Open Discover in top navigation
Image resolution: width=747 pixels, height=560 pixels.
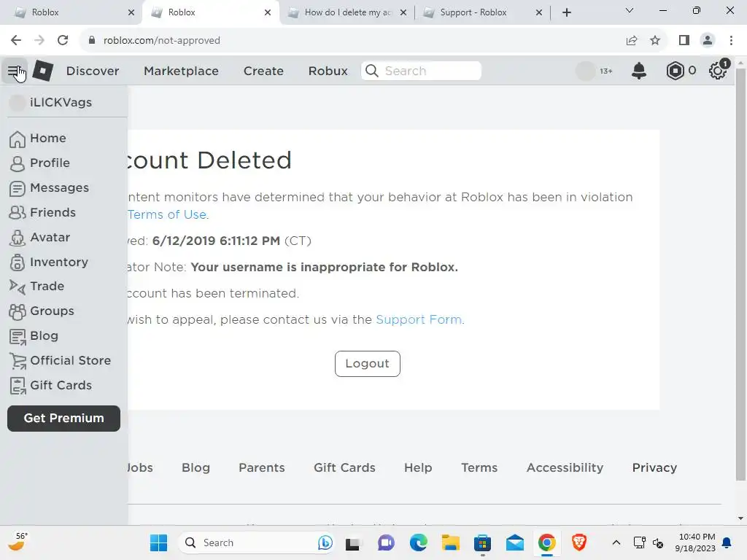[93, 71]
